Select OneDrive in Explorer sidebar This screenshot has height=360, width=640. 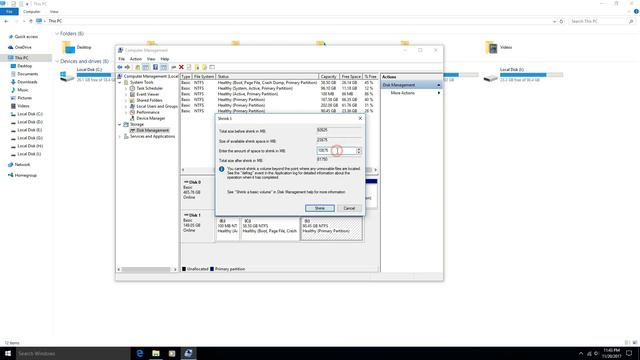click(23, 47)
